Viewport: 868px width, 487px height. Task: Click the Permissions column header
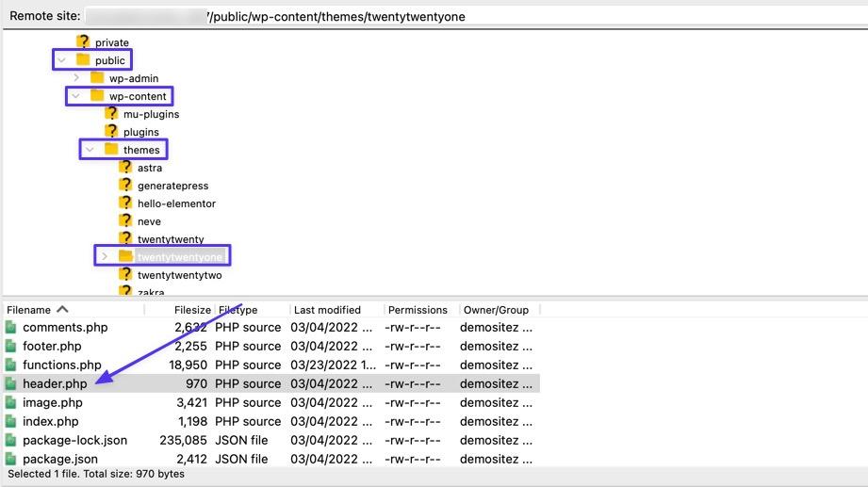coord(418,310)
